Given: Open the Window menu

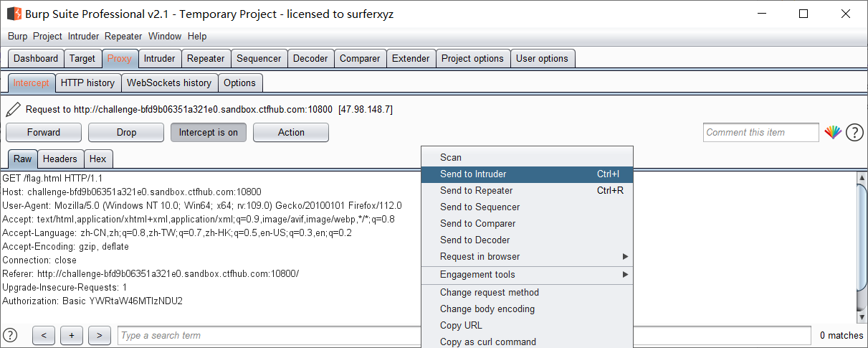Looking at the screenshot, I should click(165, 36).
